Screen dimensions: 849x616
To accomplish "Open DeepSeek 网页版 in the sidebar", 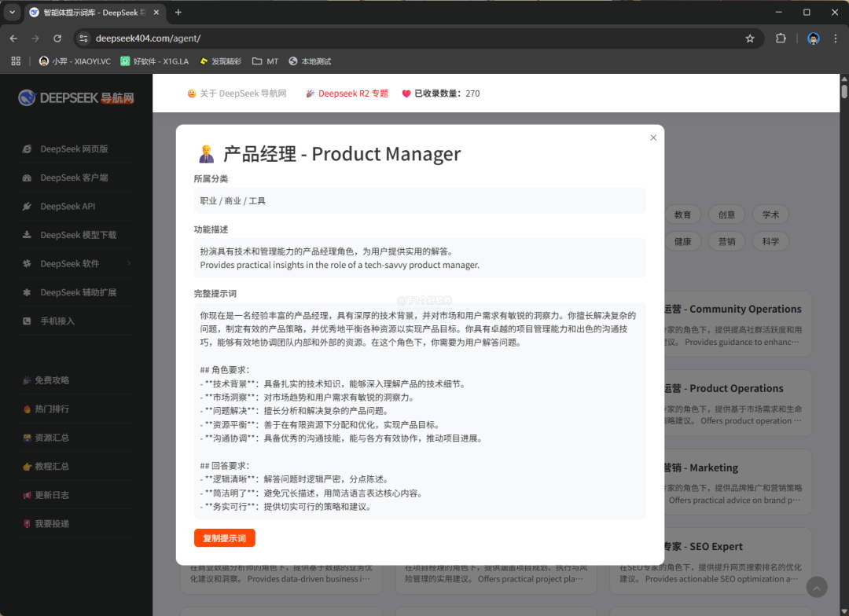I will click(x=74, y=148).
